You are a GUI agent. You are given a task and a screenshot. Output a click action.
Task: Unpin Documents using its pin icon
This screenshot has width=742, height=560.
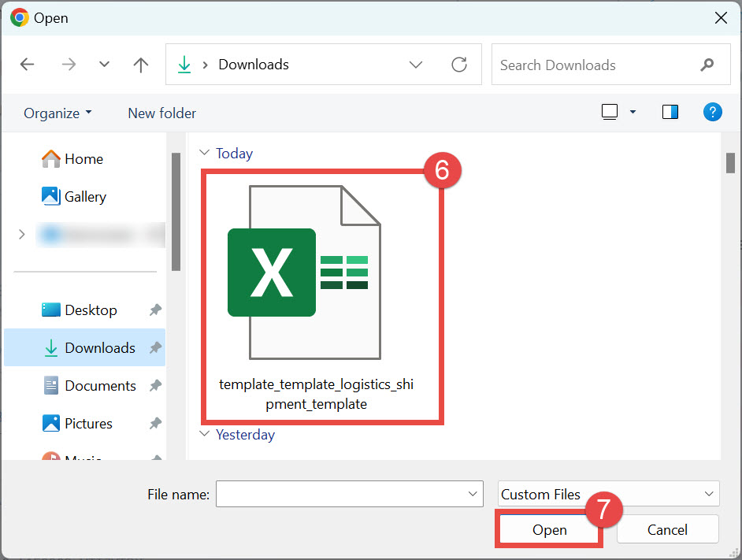click(155, 386)
